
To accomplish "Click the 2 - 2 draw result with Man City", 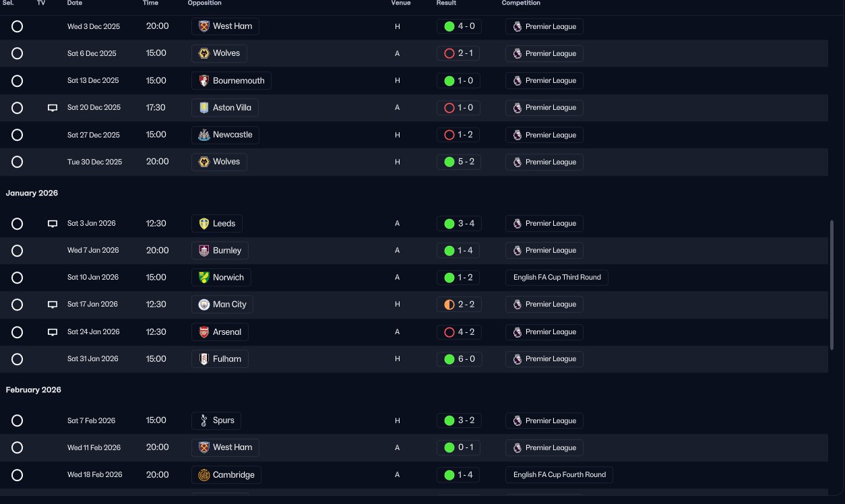I will click(x=459, y=305).
